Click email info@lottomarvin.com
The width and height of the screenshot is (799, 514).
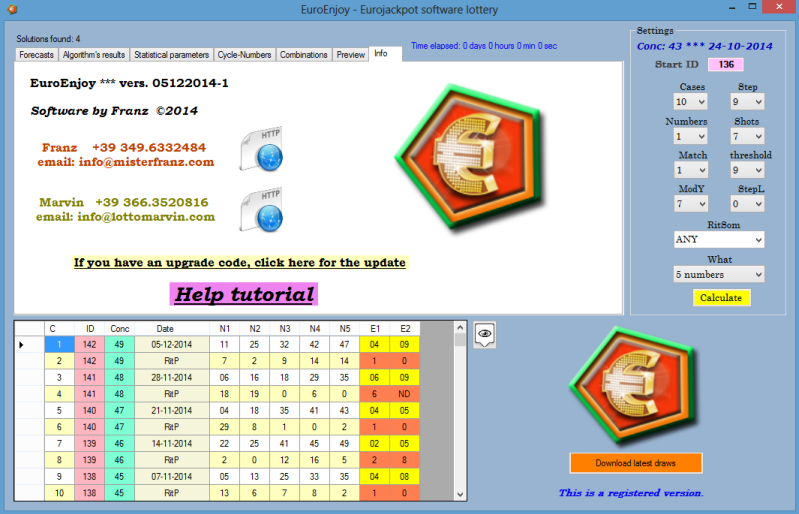coord(125,217)
